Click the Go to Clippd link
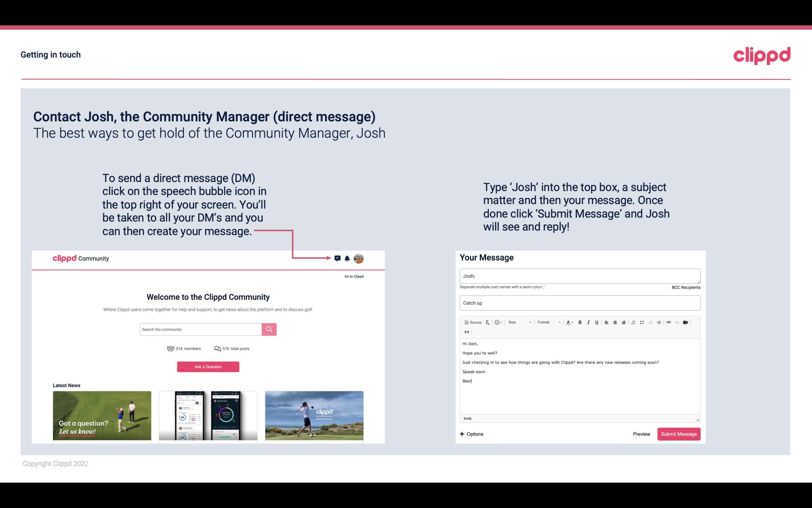This screenshot has width=812, height=508. point(354,276)
